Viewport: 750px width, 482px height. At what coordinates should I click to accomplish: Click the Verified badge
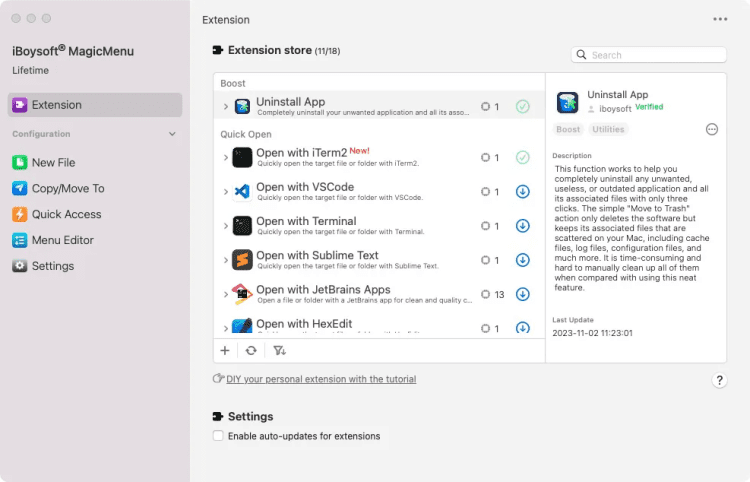pos(649,107)
